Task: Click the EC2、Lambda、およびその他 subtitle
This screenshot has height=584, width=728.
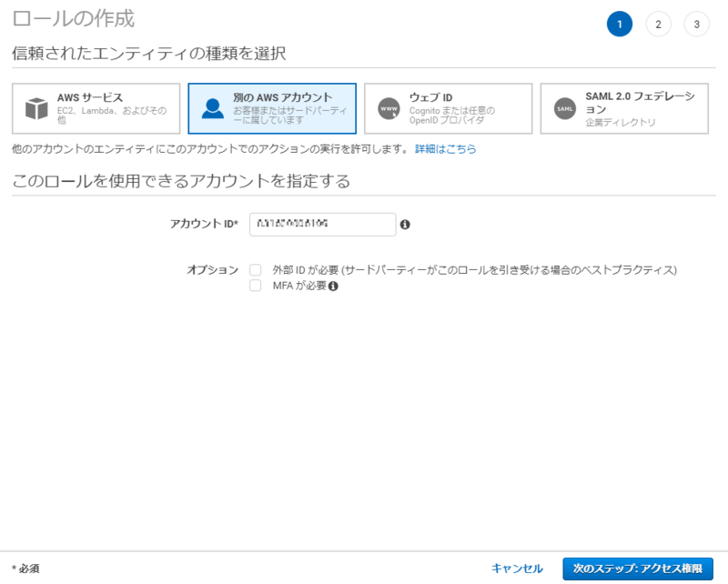Action: [111, 116]
